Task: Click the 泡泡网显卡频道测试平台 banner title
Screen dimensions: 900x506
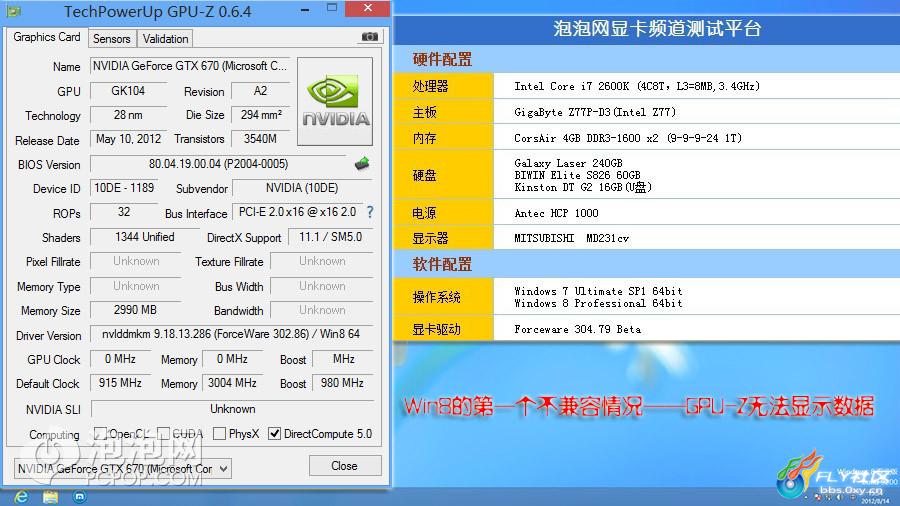Action: [657, 28]
